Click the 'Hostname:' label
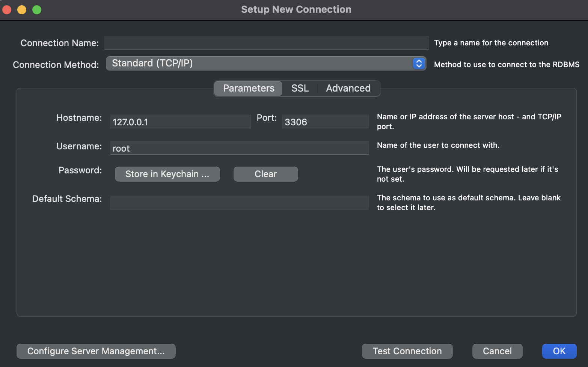The width and height of the screenshot is (588, 367). (x=79, y=118)
